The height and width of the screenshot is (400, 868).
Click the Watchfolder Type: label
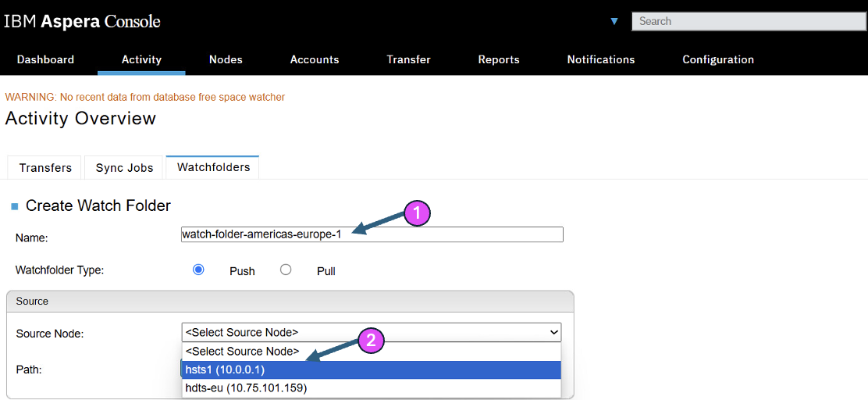[60, 271]
